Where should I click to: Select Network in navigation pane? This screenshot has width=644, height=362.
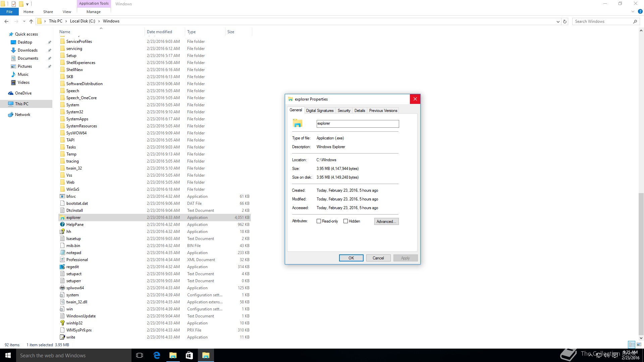[x=26, y=115]
